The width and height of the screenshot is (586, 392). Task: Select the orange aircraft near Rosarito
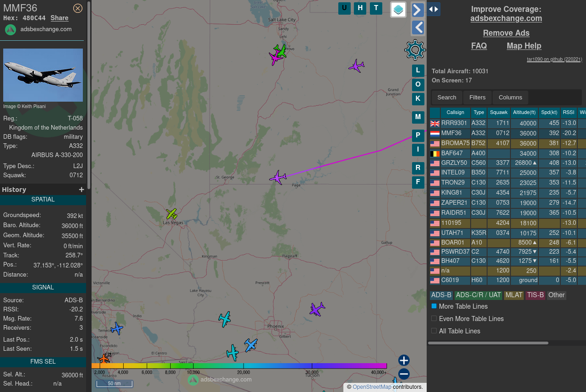(x=104, y=359)
